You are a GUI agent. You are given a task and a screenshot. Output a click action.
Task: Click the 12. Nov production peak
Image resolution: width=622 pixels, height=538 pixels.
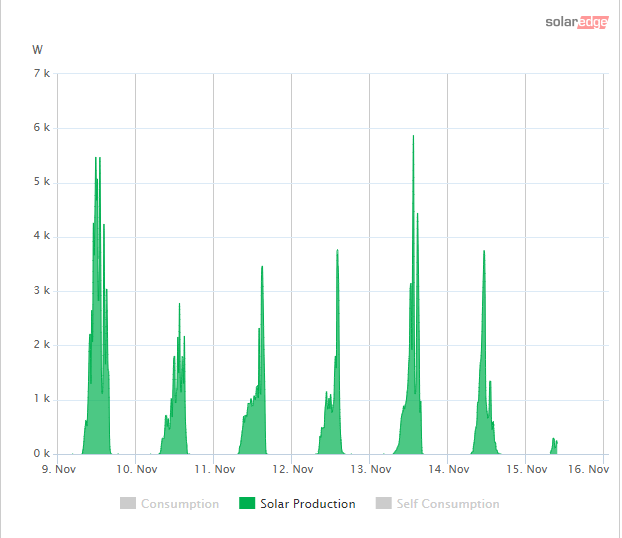(337, 251)
